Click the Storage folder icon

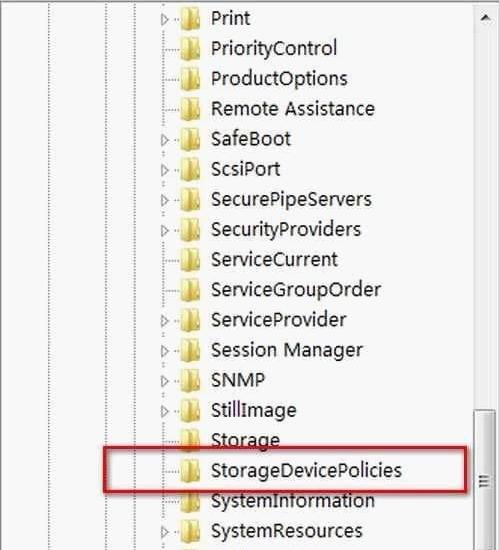pyautogui.click(x=190, y=441)
